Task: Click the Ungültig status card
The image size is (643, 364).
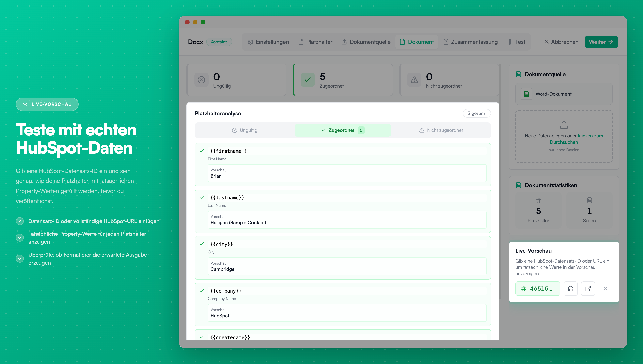Action: pyautogui.click(x=236, y=80)
